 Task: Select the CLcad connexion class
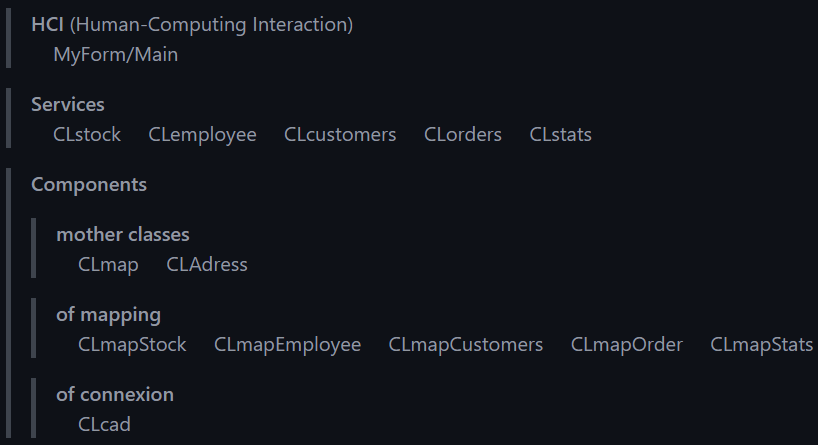pyautogui.click(x=104, y=424)
